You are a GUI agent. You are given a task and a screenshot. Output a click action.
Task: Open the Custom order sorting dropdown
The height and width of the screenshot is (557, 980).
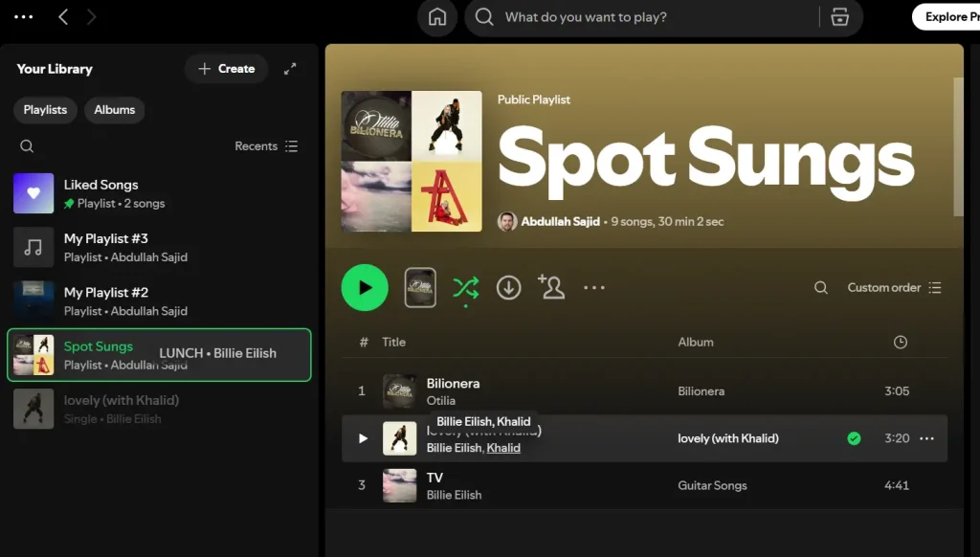tap(884, 287)
